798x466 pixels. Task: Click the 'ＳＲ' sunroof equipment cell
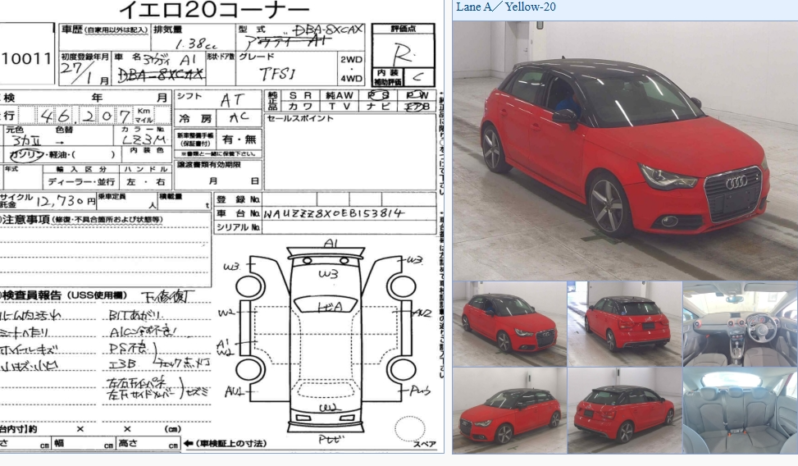pos(300,96)
